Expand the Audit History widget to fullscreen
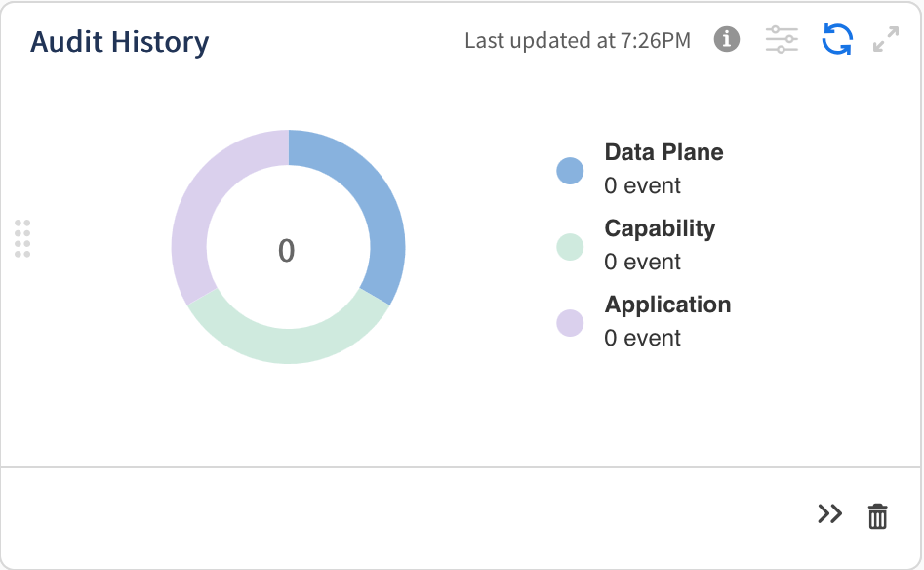This screenshot has width=924, height=570. coord(886,40)
